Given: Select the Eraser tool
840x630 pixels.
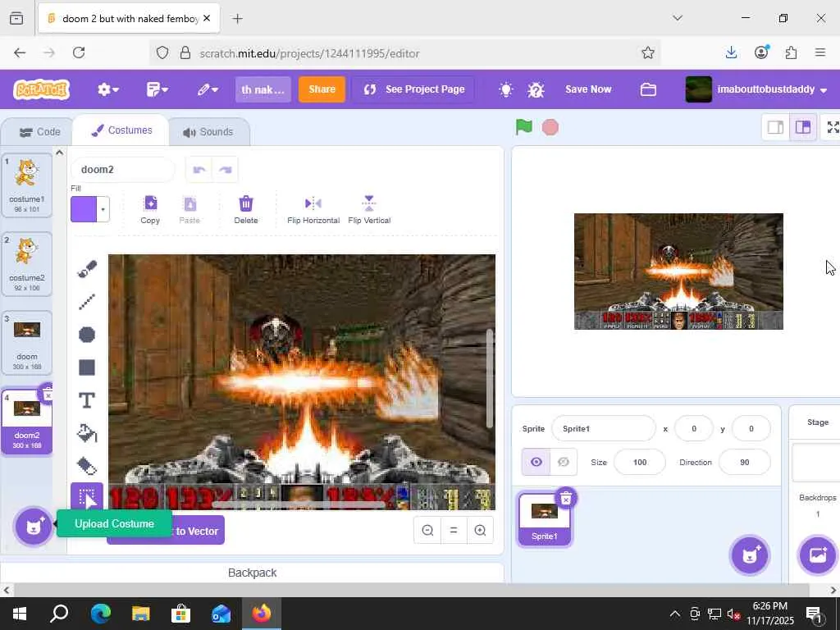Looking at the screenshot, I should click(x=87, y=466).
